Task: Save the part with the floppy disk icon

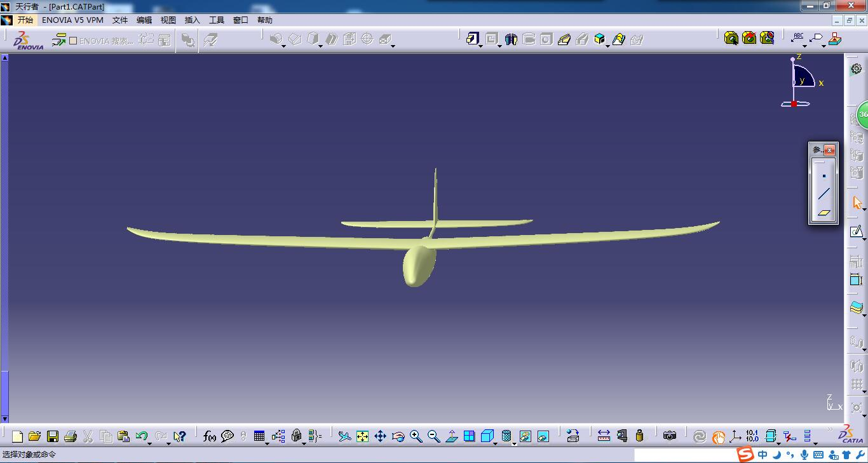Action: pyautogui.click(x=53, y=436)
